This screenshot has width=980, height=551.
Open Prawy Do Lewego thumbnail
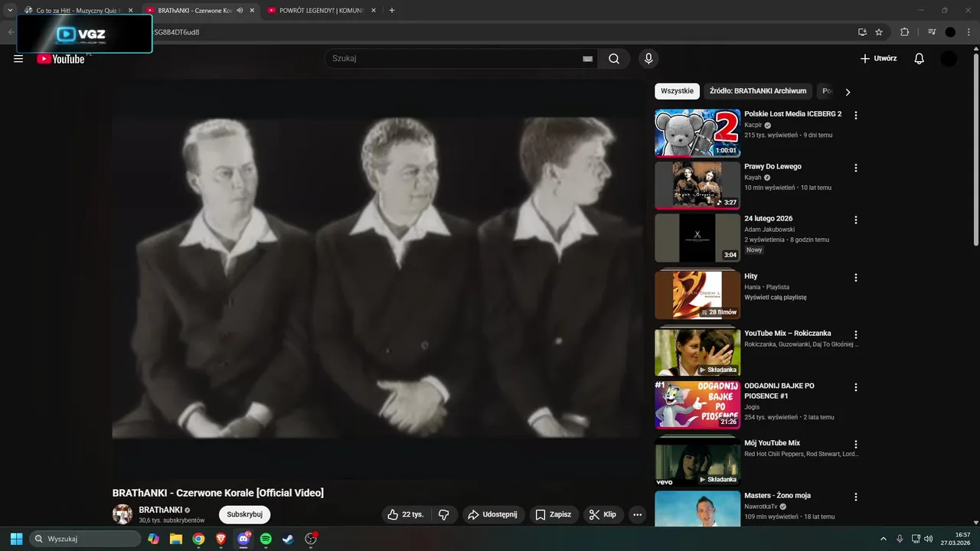point(697,185)
